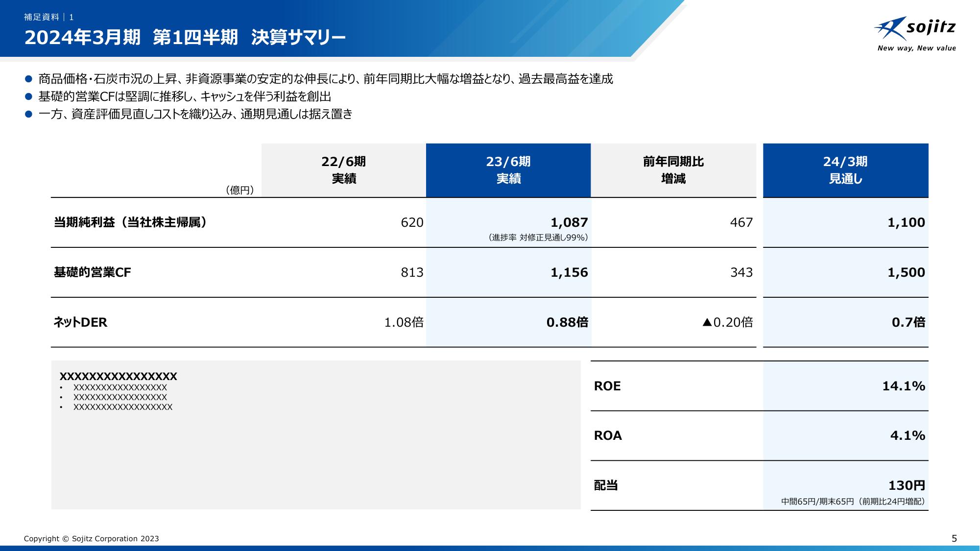
Task: Click the Copyright Sojitz Corporation 2023 footer
Action: point(92,539)
